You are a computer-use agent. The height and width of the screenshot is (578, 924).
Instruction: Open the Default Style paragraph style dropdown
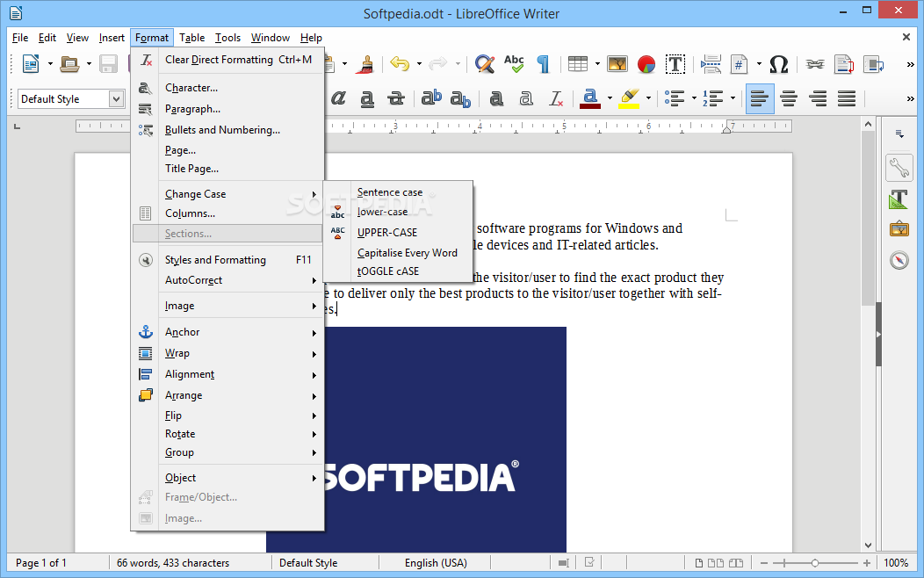tap(116, 98)
